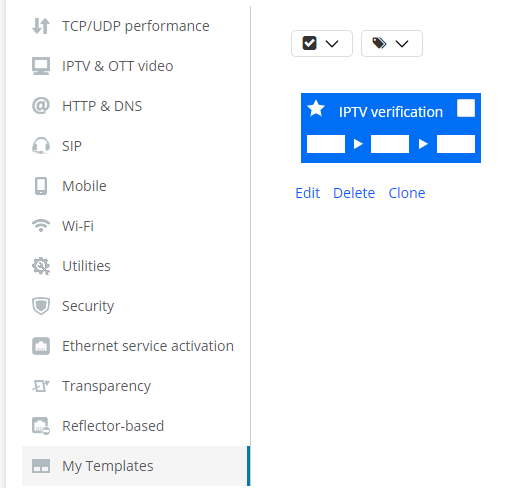The height and width of the screenshot is (488, 520).
Task: Select the IPTV verification template card
Action: point(391,128)
